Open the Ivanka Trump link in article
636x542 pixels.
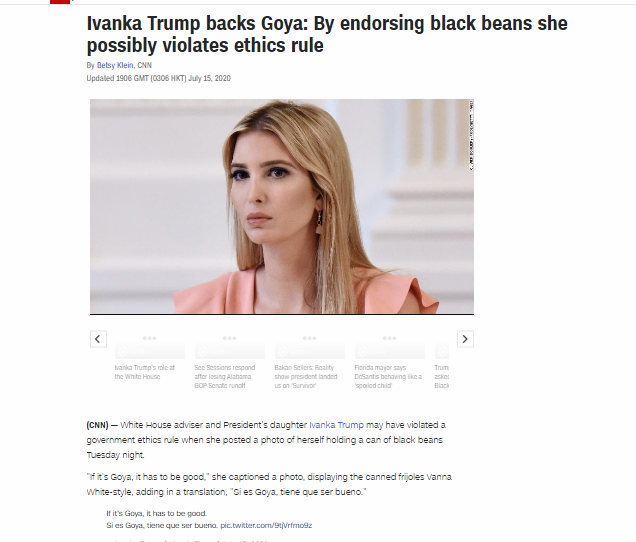336,425
